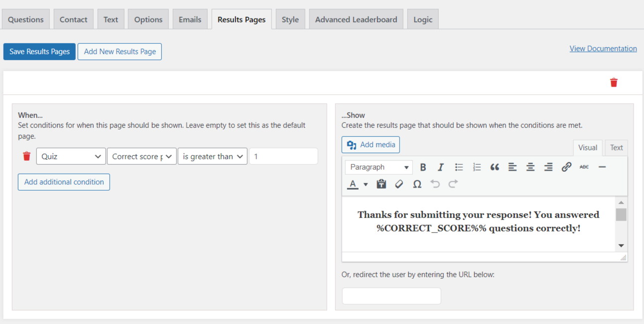Image resolution: width=644 pixels, height=324 pixels.
Task: Toggle bold formatting in the editor
Action: 423,167
